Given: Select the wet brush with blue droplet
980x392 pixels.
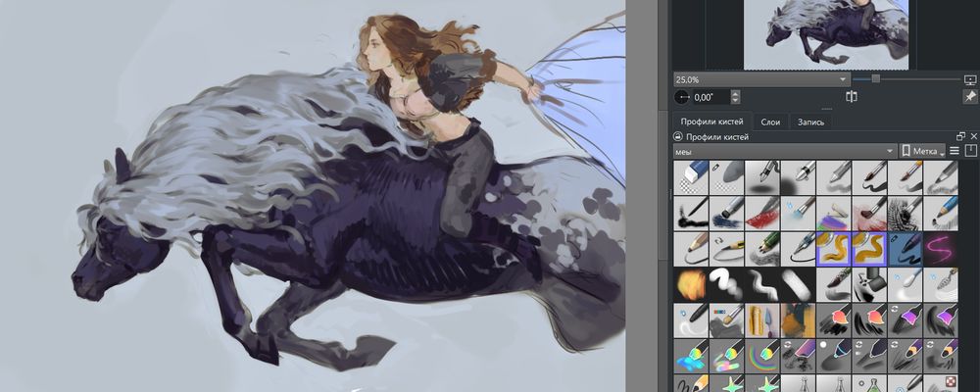Looking at the screenshot, I should tap(798, 214).
